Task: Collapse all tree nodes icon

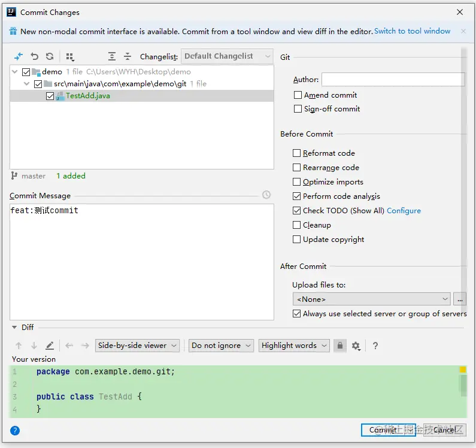Action: point(128,56)
